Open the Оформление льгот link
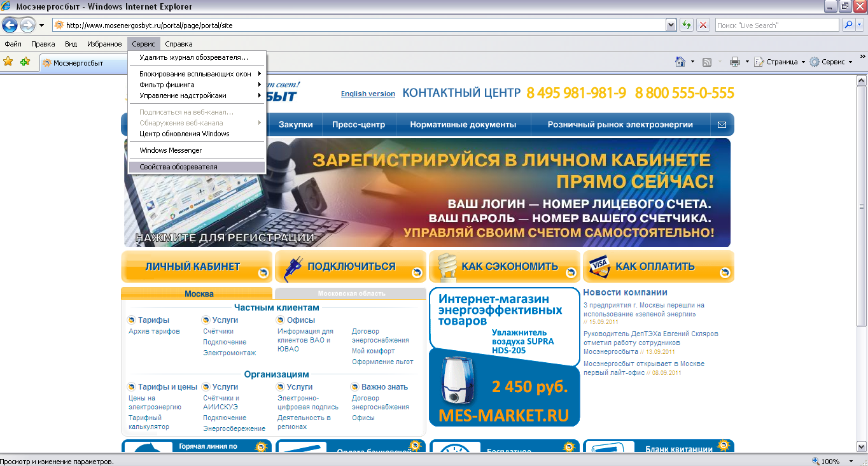The width and height of the screenshot is (868, 466). (382, 362)
